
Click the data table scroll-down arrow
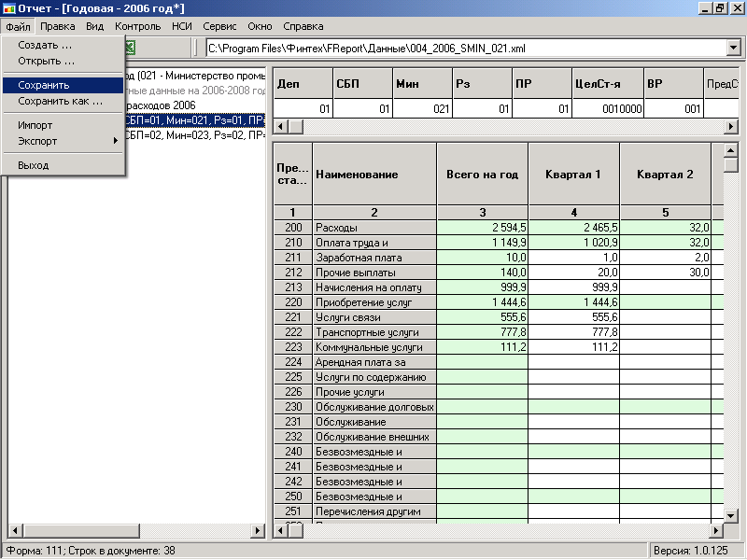pyautogui.click(x=731, y=515)
